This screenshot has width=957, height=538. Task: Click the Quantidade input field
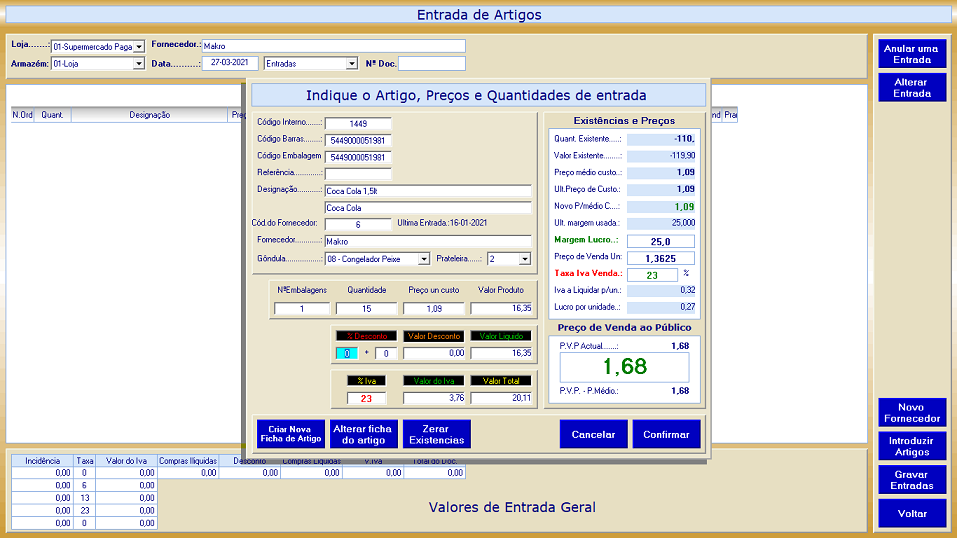[x=367, y=309]
